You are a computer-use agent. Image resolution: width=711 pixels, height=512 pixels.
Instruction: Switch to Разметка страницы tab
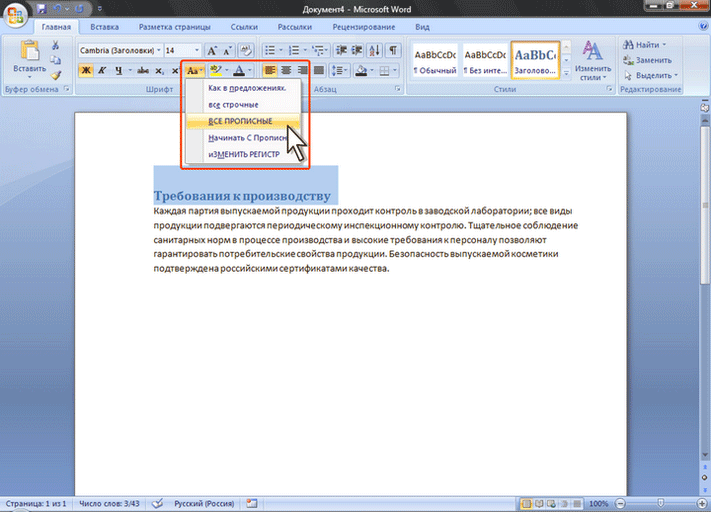(x=175, y=27)
